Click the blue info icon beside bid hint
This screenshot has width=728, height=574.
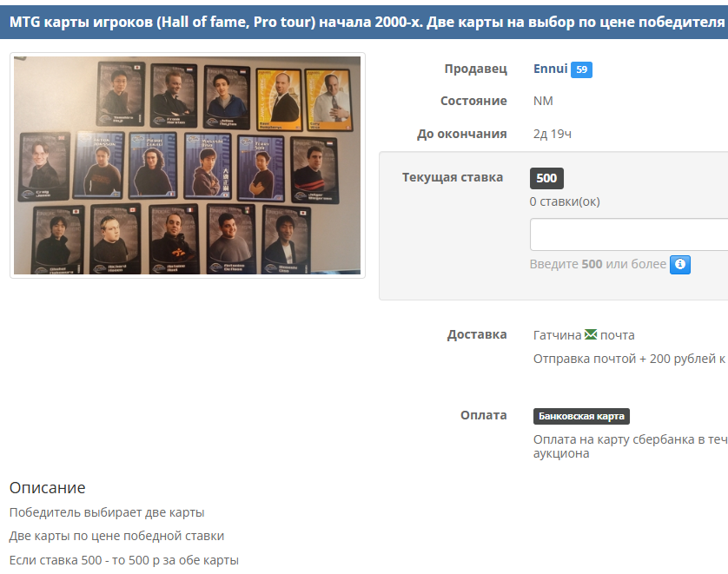(x=679, y=265)
